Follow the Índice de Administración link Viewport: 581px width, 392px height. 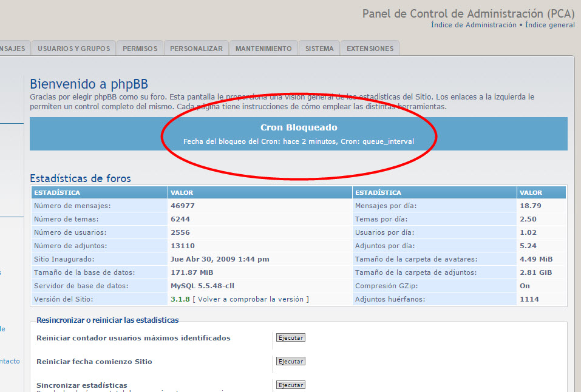tap(474, 25)
